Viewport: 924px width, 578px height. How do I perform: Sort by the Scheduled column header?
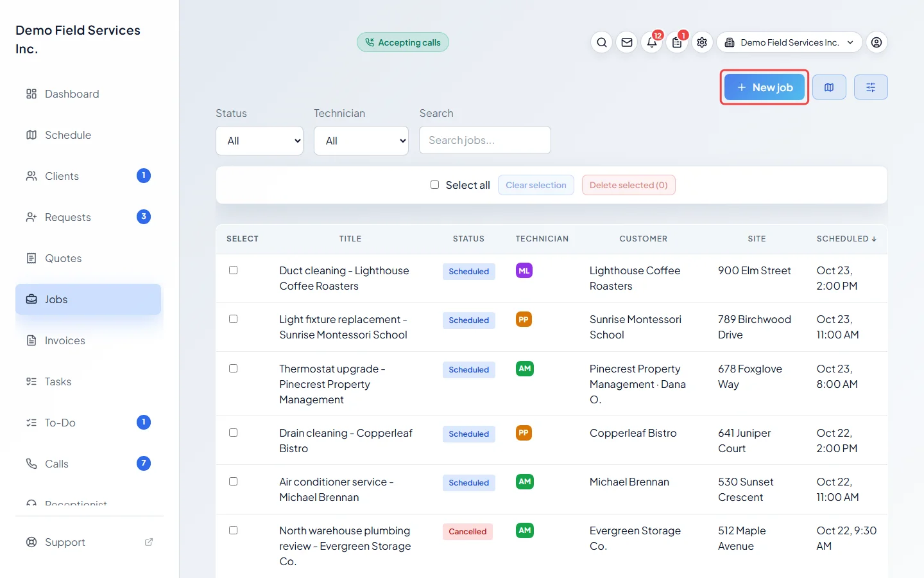click(x=846, y=239)
